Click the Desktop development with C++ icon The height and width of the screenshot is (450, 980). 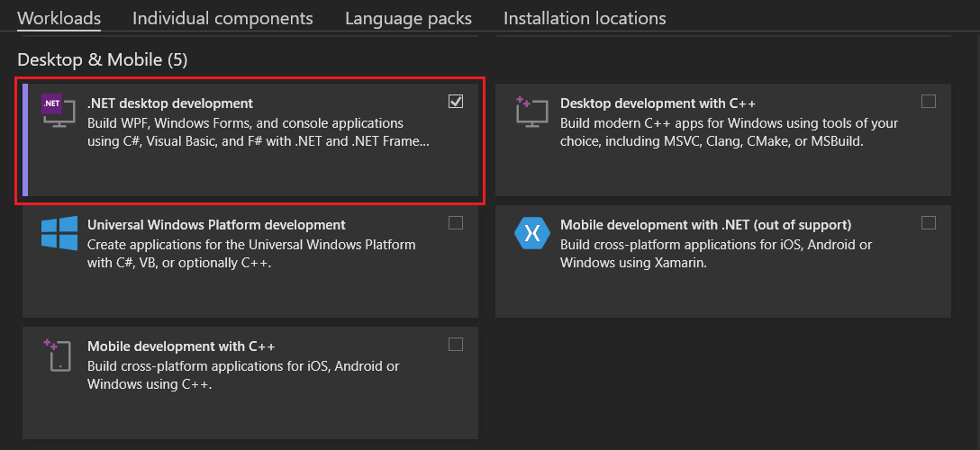point(530,110)
